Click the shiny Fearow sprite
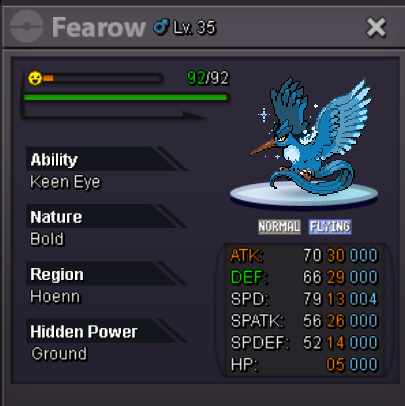This screenshot has width=405, height=406. click(x=310, y=136)
